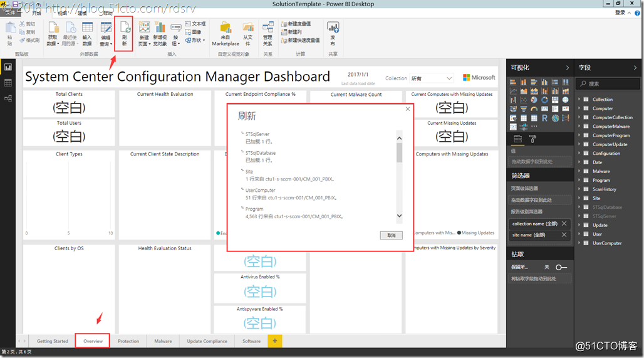Add a new page with plus button
Screen dimensions: 644x358
tap(275, 340)
